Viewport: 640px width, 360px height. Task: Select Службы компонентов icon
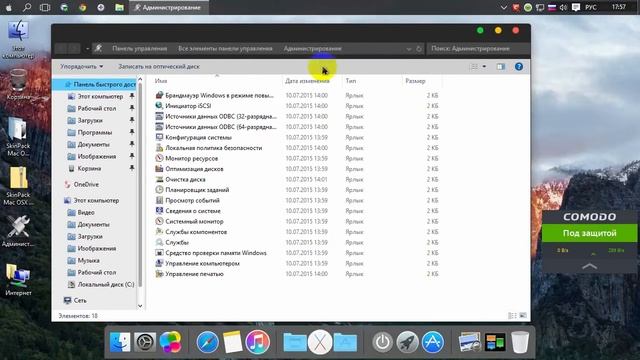159,232
